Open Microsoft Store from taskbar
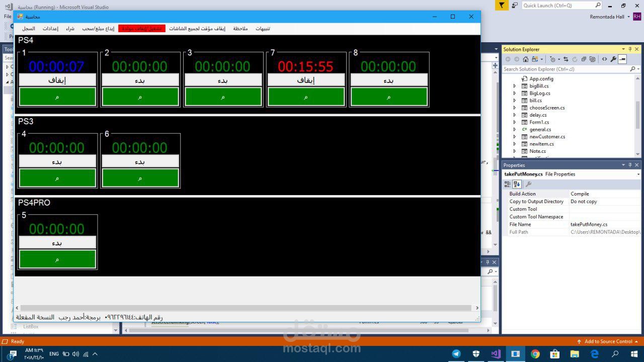644x362 pixels. pyautogui.click(x=554, y=354)
